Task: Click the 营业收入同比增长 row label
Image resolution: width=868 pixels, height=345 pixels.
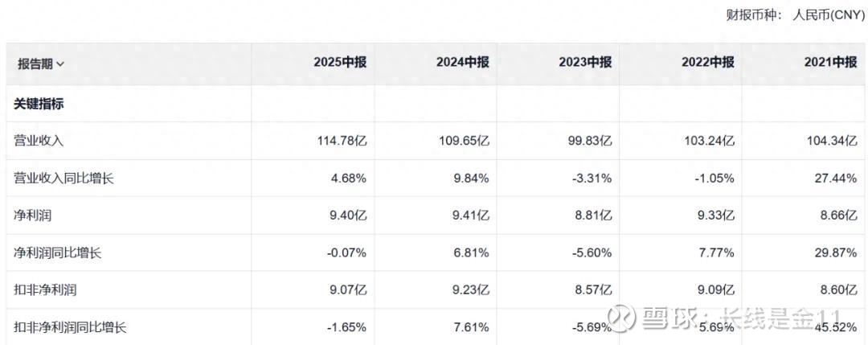Action: (x=64, y=179)
